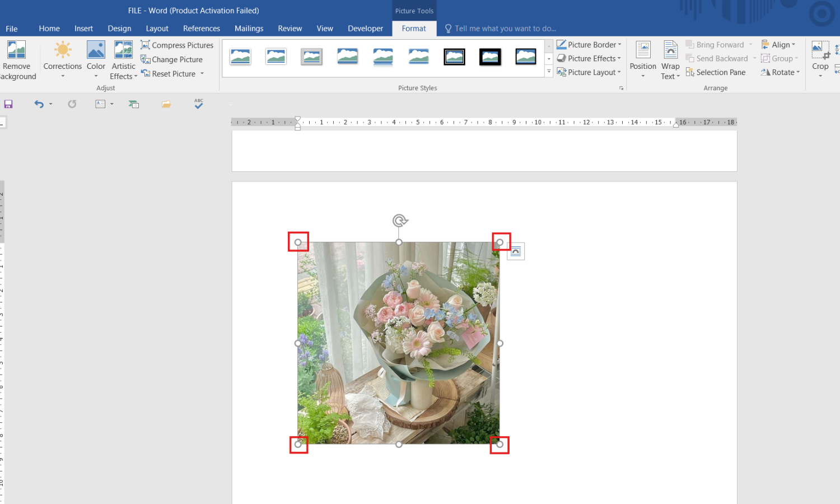Click the Artistic Effects icon

(x=123, y=50)
